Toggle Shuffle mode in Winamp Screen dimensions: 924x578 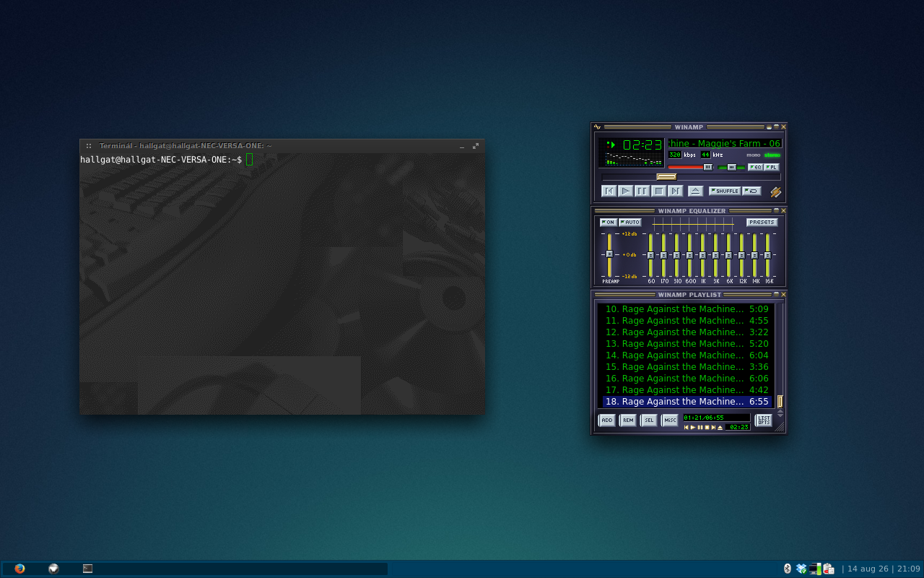[724, 191]
